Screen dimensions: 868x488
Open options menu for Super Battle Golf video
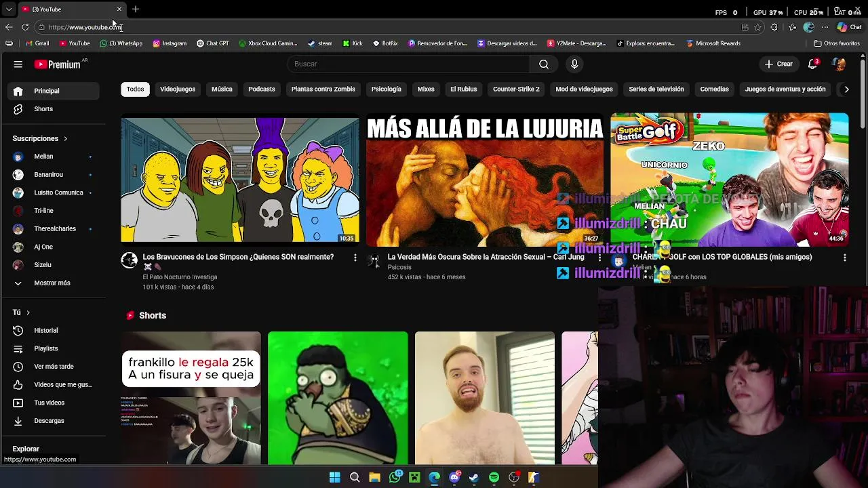click(x=844, y=258)
